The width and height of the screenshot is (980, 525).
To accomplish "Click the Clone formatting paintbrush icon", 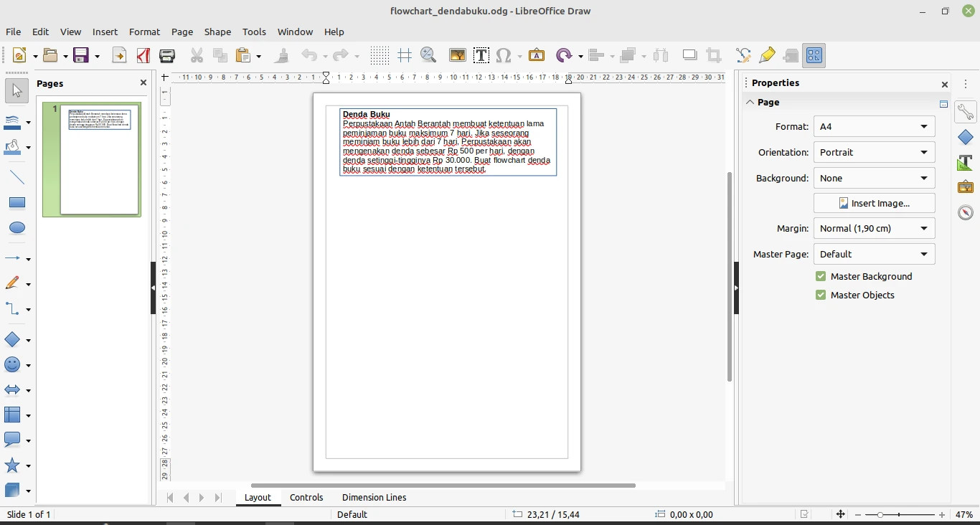I will pos(282,55).
